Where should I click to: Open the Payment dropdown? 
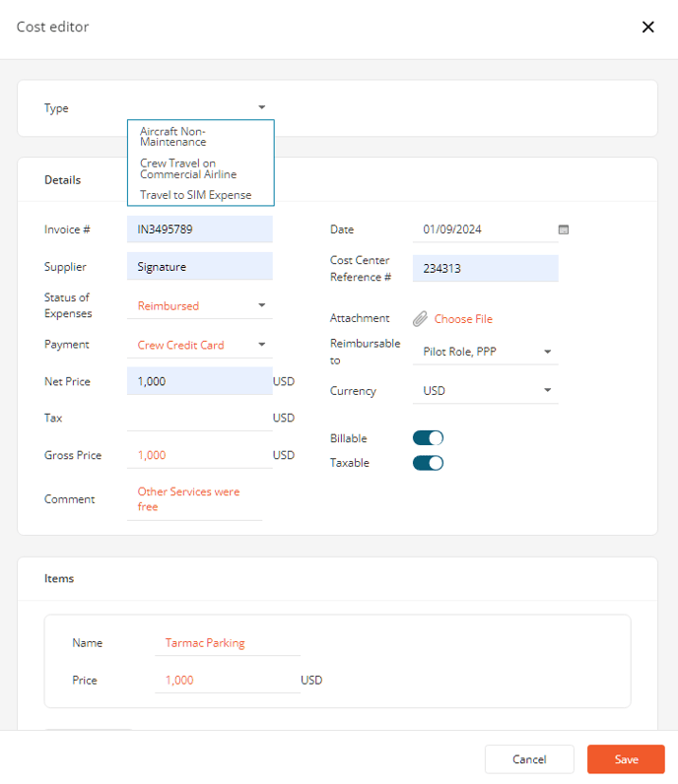(200, 345)
